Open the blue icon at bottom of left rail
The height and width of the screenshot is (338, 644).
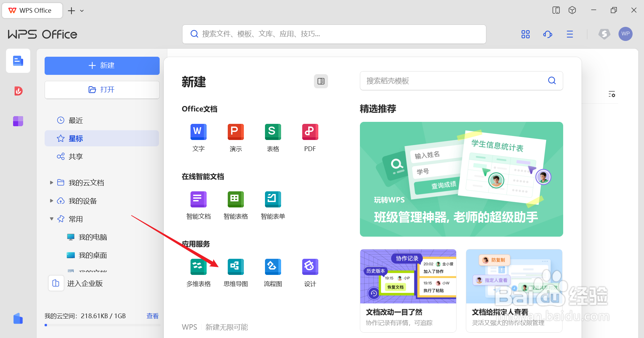coord(18,319)
